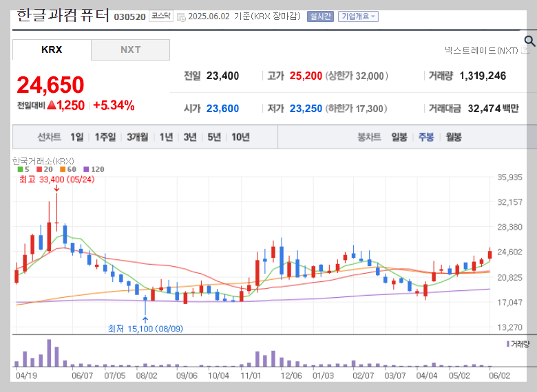Click the purple 거래량 legend marker
This screenshot has height=392, width=537.
tap(508, 344)
